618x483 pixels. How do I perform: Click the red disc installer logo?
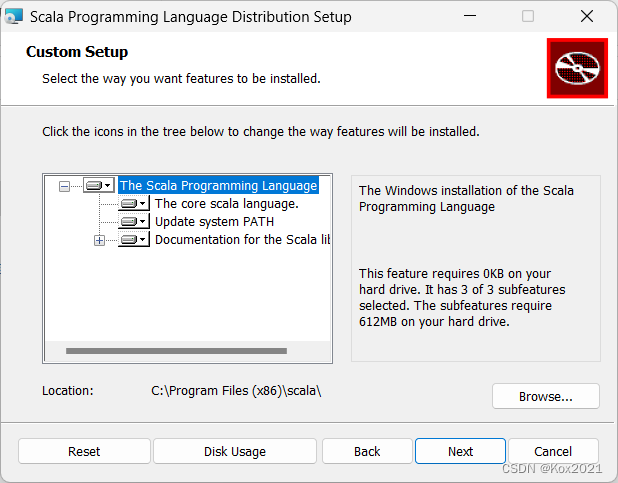click(577, 68)
